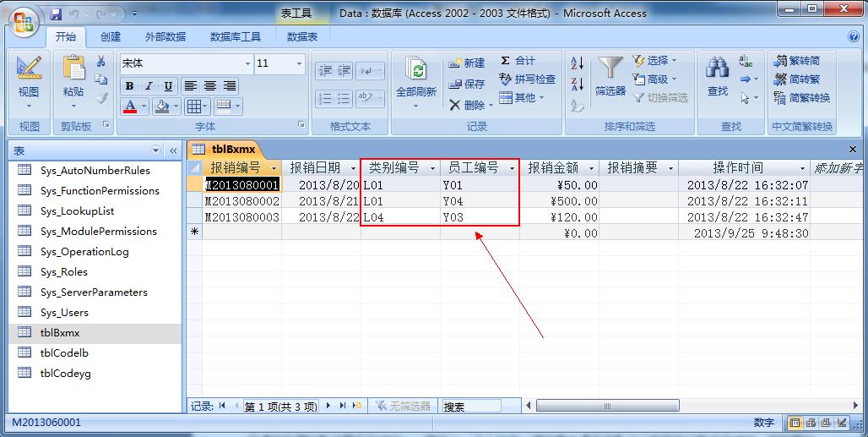This screenshot has height=437, width=868.
Task: Switch to the 数据表 ribbon tab
Action: [302, 36]
